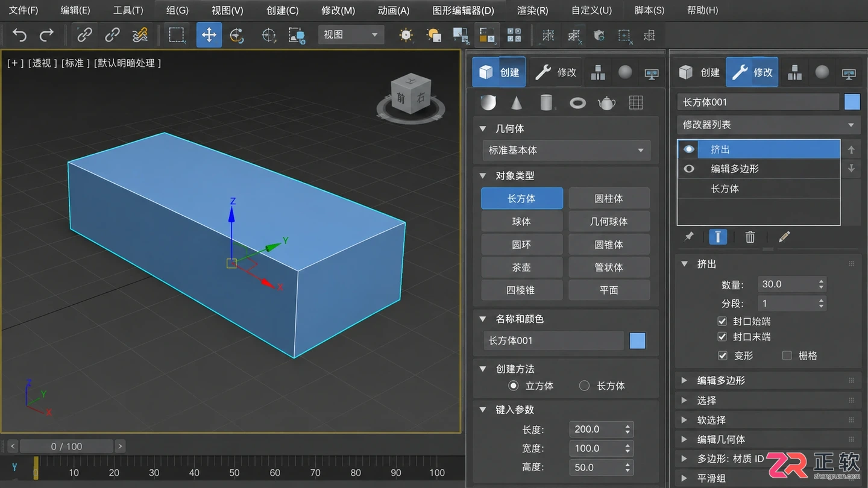Open hierarchy panel icon in right panel
Screen dimensions: 868x488
click(794, 72)
